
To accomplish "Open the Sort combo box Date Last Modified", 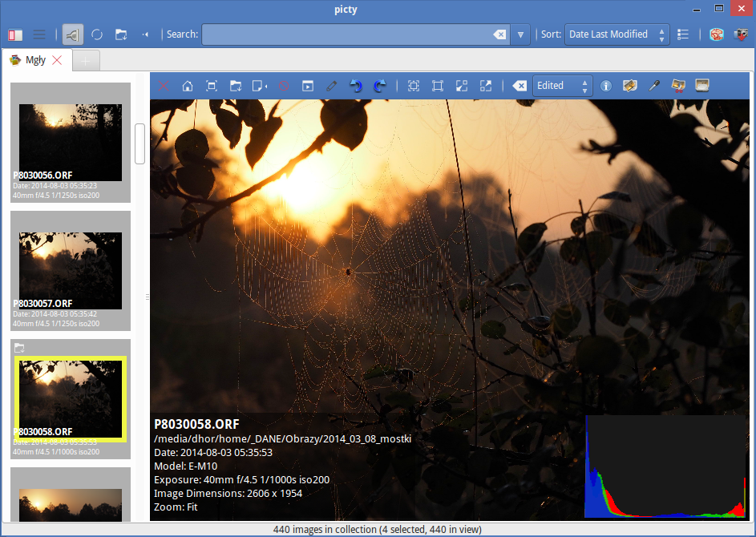I will click(x=617, y=34).
